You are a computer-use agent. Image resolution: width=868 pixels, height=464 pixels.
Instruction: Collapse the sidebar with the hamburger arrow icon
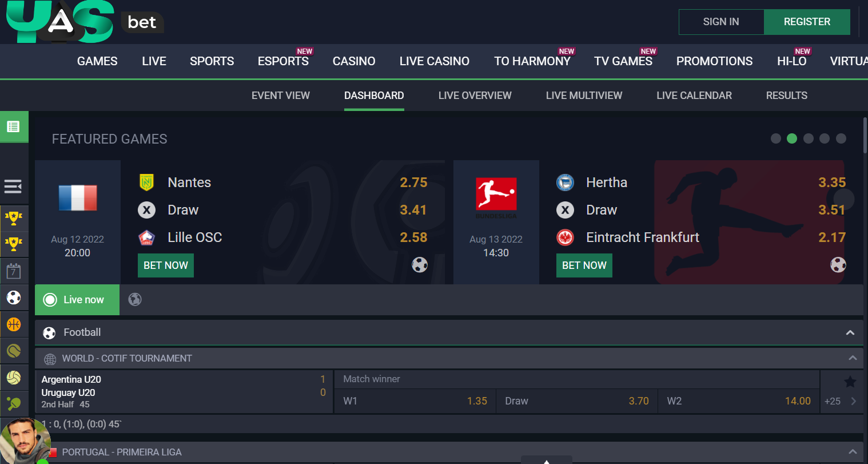[x=13, y=187]
